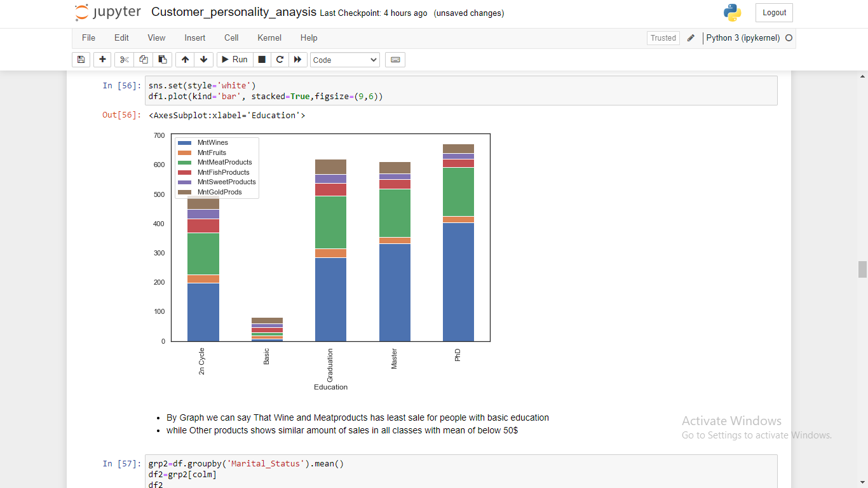The height and width of the screenshot is (488, 868).
Task: Cut selected cells using scissors icon
Action: coord(124,59)
